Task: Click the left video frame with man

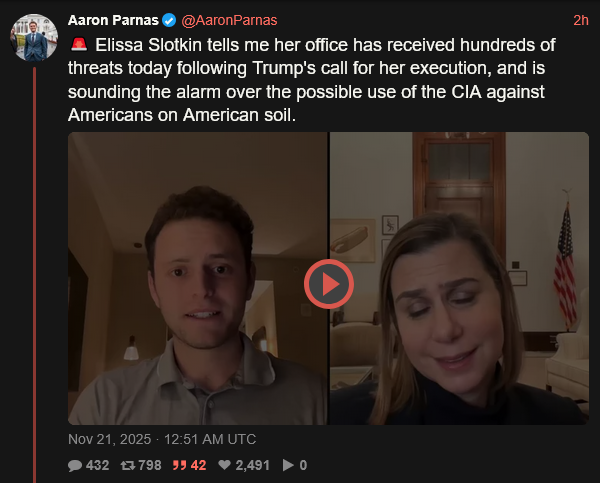Action: tap(198, 278)
